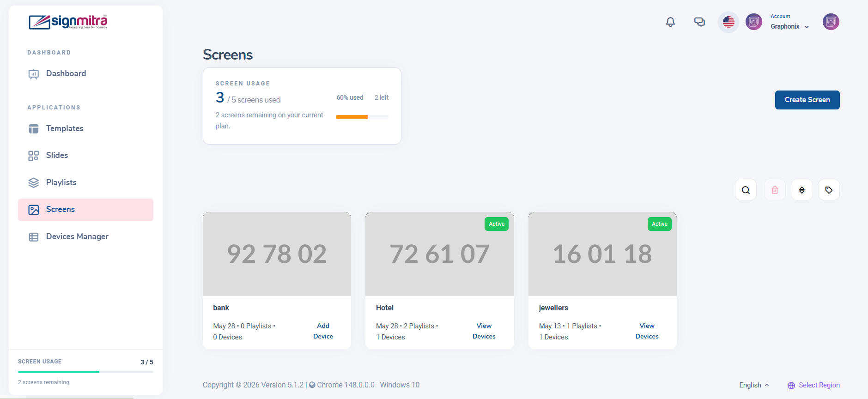Click the Screens image icon in sidebar

coord(34,210)
